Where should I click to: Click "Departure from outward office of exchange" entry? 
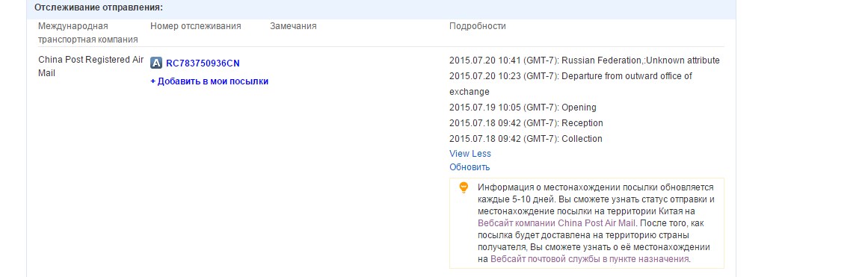[570, 84]
